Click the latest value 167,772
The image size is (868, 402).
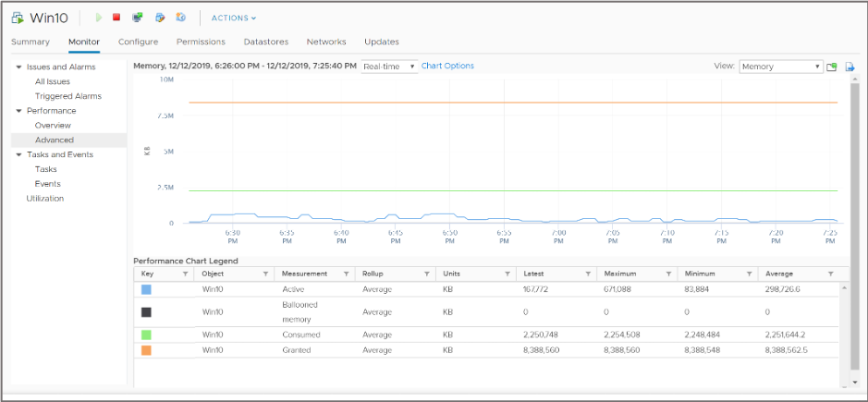pyautogui.click(x=536, y=289)
